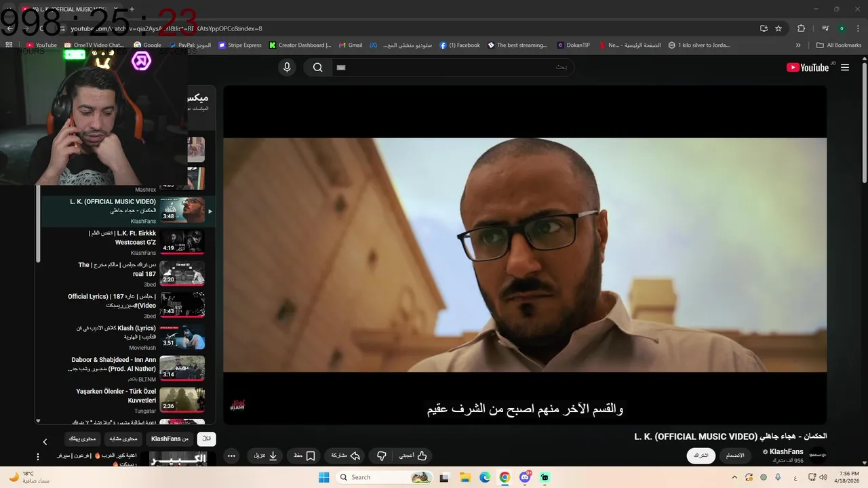
Task: Go to the YouTube home logo
Action: tap(808, 67)
